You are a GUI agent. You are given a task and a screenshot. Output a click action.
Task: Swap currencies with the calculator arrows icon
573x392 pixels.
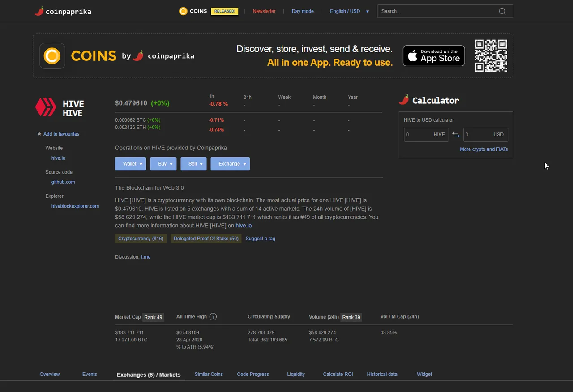tap(456, 135)
